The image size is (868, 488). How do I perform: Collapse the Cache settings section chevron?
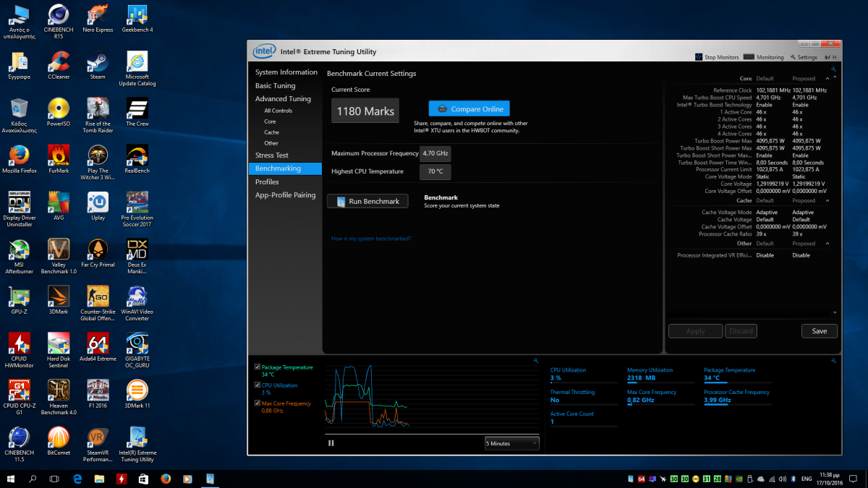click(827, 200)
